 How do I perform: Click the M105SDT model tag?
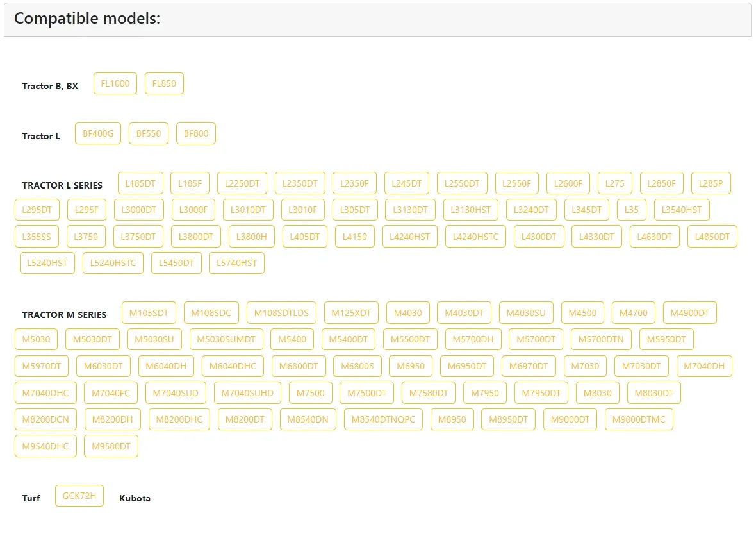pos(149,313)
